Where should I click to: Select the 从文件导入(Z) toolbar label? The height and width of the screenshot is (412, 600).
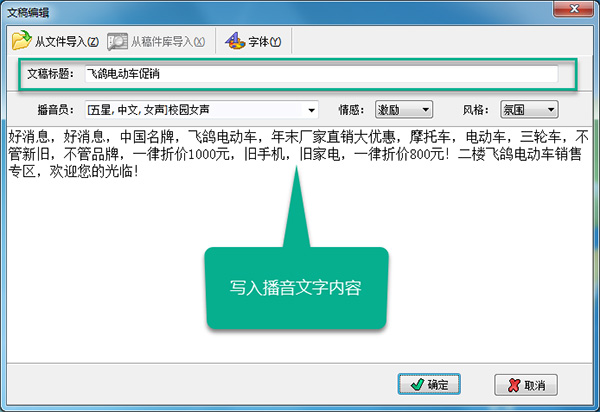point(67,41)
